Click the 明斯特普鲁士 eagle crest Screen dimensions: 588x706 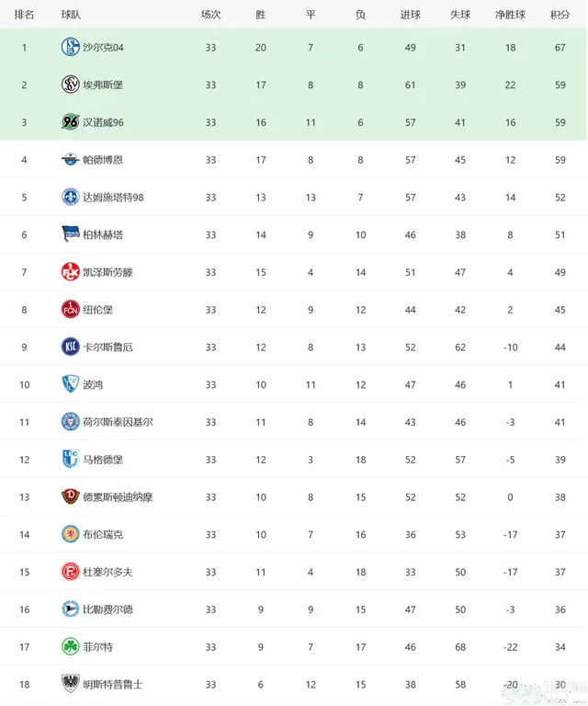(x=70, y=684)
